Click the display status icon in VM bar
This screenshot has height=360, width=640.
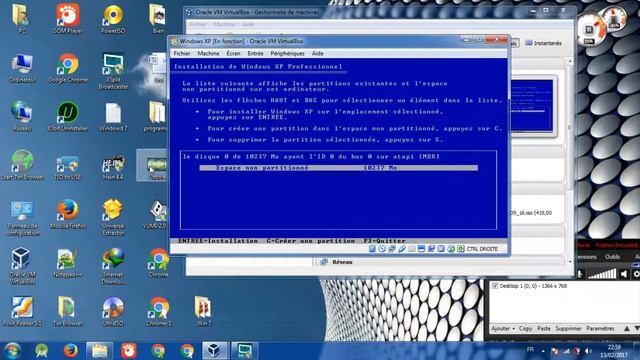pyautogui.click(x=421, y=249)
